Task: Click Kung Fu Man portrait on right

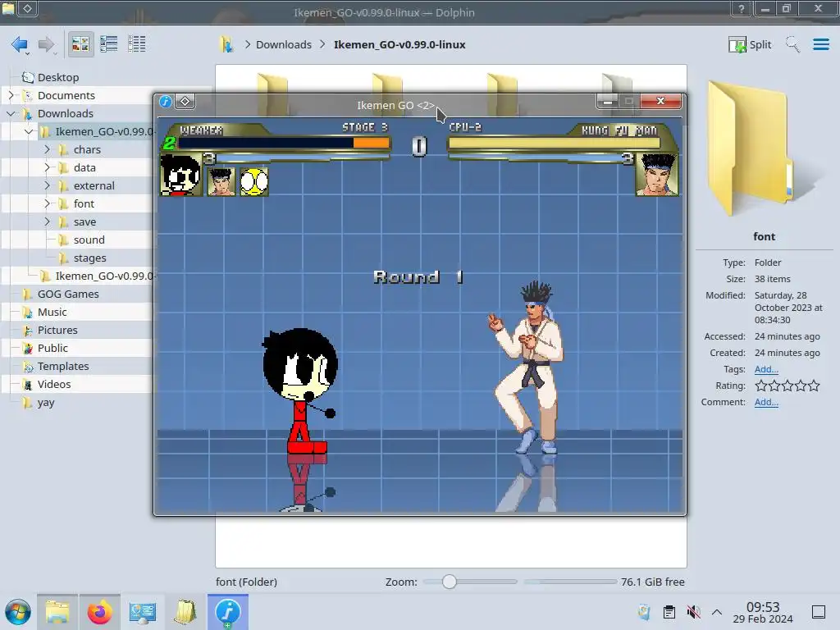Action: click(x=657, y=175)
